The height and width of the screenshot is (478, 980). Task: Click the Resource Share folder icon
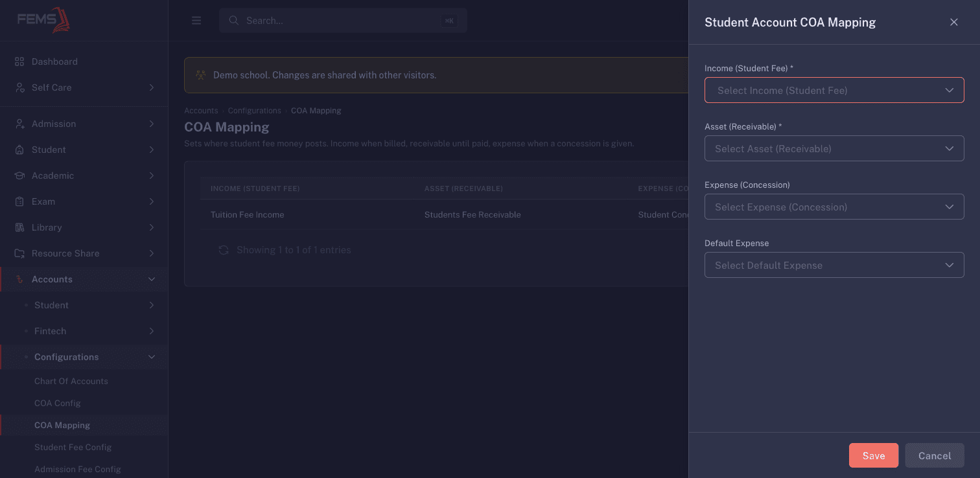coord(19,253)
